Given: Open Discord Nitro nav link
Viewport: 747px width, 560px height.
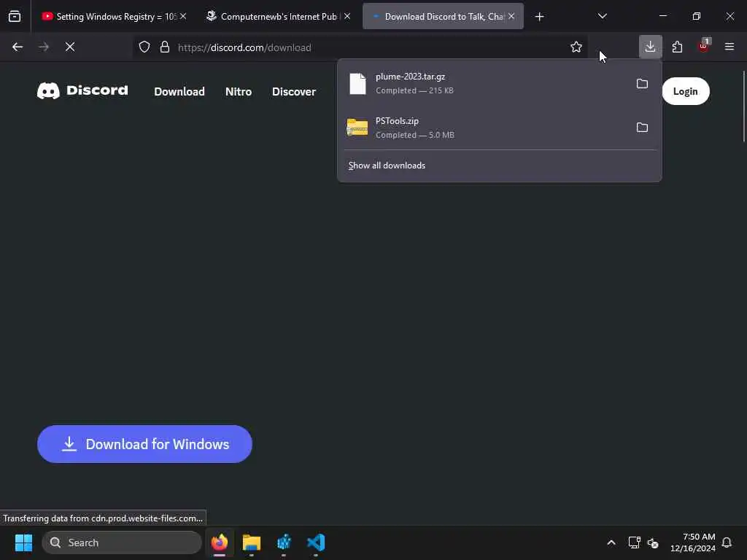Looking at the screenshot, I should click(x=239, y=91).
